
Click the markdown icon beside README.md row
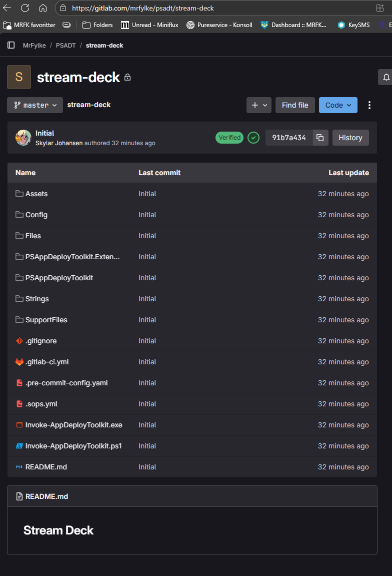(x=19, y=467)
